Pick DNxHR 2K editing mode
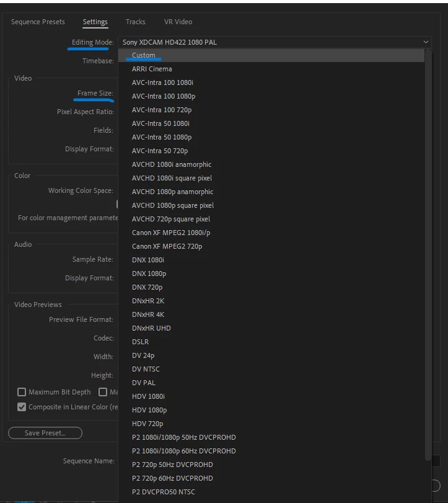Screen dimensions: 448x503 (x=271, y=301)
